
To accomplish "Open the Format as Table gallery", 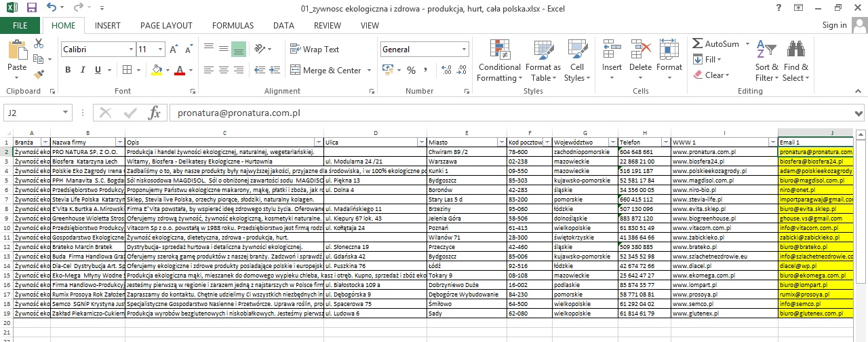I will point(543,62).
